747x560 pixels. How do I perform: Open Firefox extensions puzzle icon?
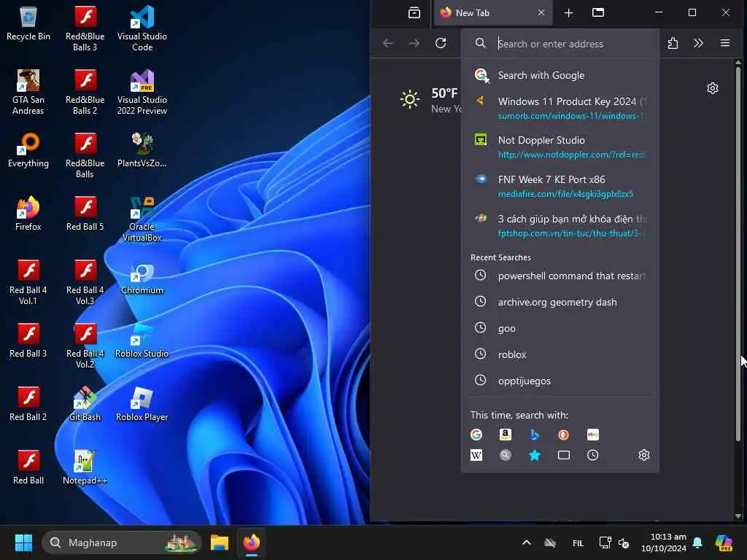[673, 43]
